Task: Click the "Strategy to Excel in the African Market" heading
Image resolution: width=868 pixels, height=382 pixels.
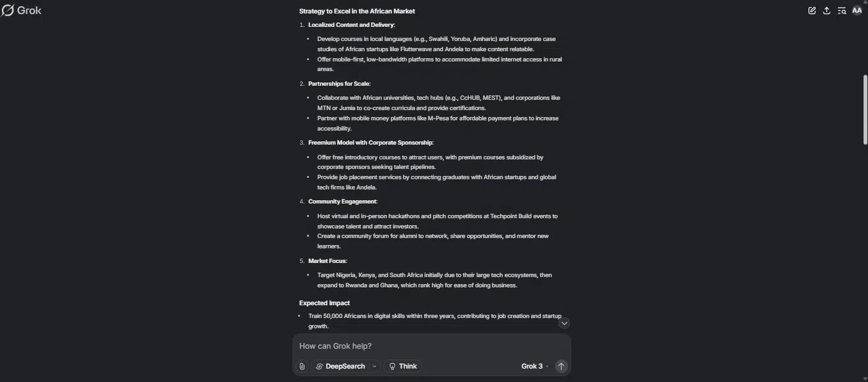Action: click(x=357, y=11)
